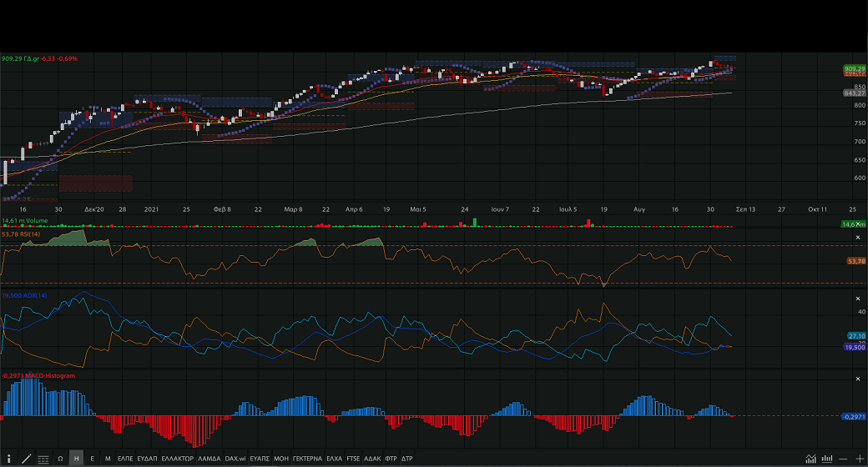The width and height of the screenshot is (868, 467).
Task: Open the table grid view icon
Action: 43,459
